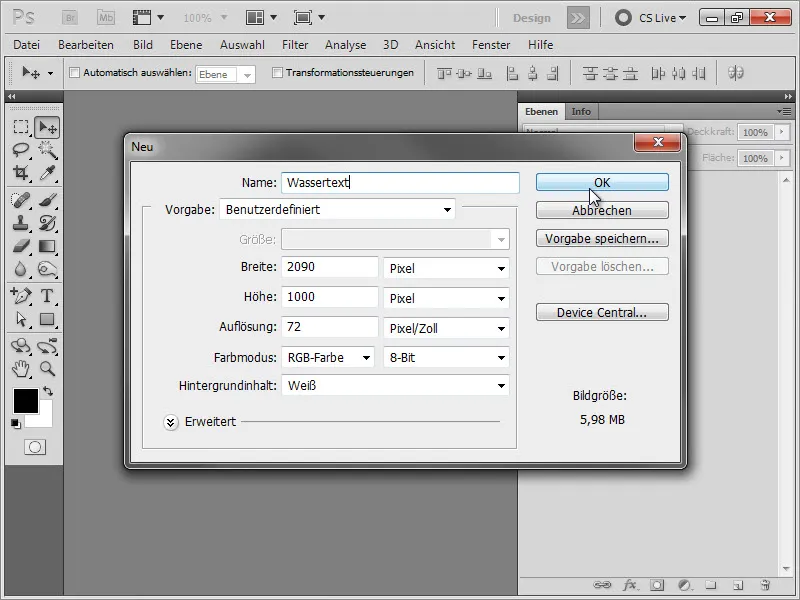
Task: Open Device Central button
Action: point(602,312)
